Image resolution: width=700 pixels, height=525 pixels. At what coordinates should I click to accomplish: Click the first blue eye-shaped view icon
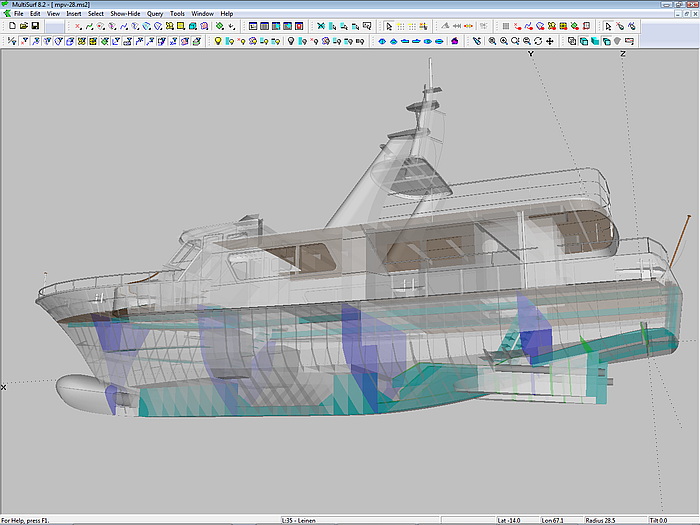point(381,41)
